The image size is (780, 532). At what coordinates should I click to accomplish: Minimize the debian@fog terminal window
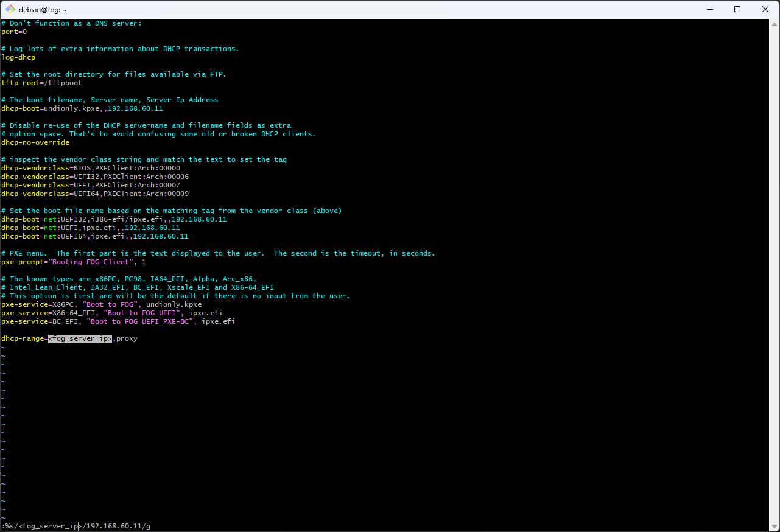710,9
